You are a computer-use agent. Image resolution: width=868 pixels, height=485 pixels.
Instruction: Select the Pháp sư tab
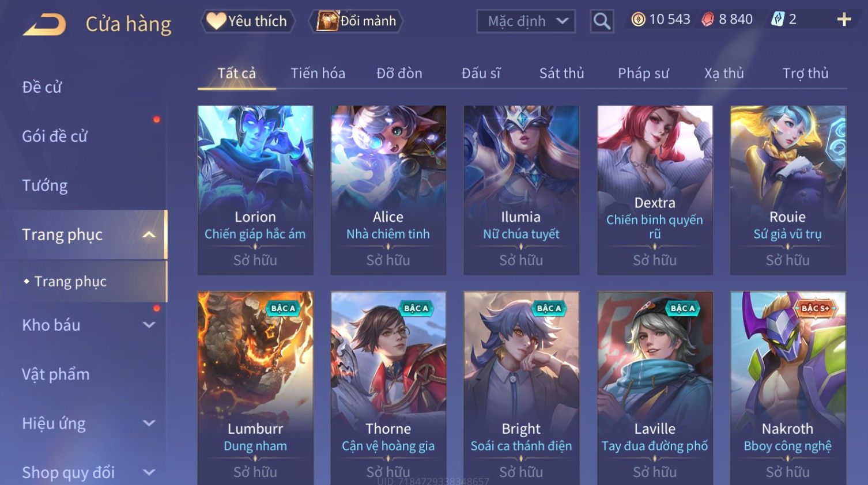(x=643, y=73)
